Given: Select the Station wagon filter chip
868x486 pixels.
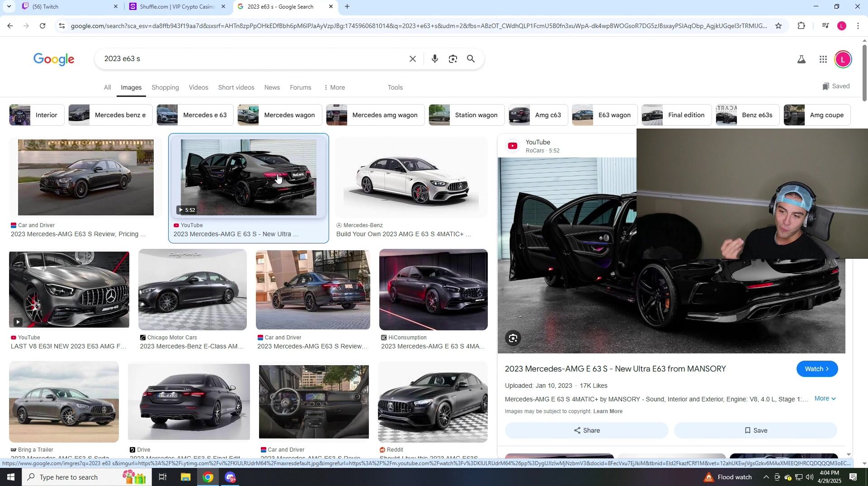Looking at the screenshot, I should (467, 115).
